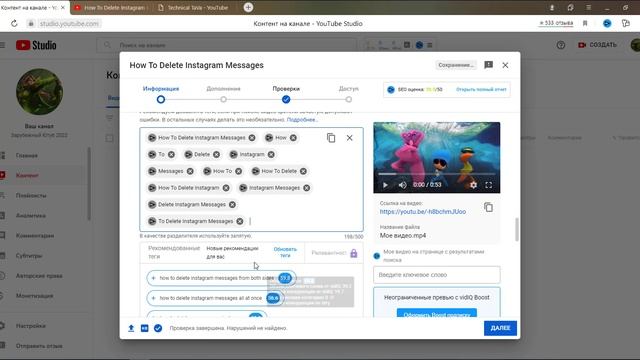Open Контент in the sidebar

pos(27,176)
